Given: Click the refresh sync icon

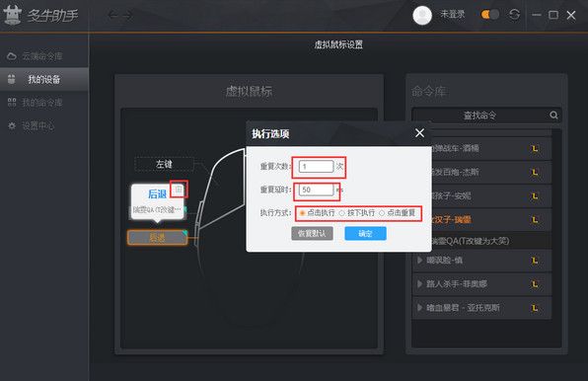Looking at the screenshot, I should (514, 15).
